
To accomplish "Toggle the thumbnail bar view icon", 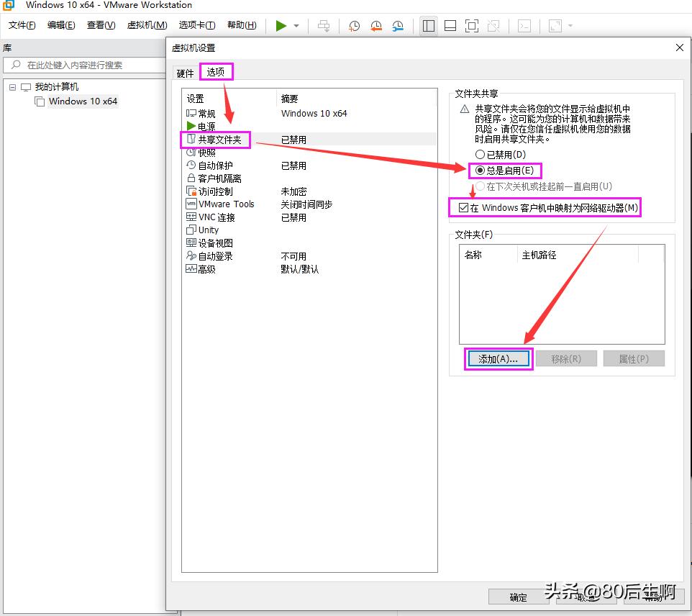I will tap(450, 26).
